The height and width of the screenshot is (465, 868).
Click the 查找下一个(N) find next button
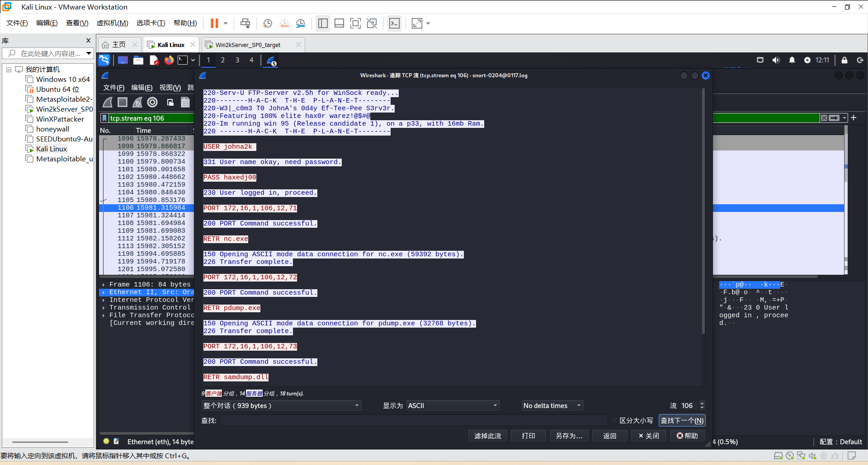tap(682, 420)
